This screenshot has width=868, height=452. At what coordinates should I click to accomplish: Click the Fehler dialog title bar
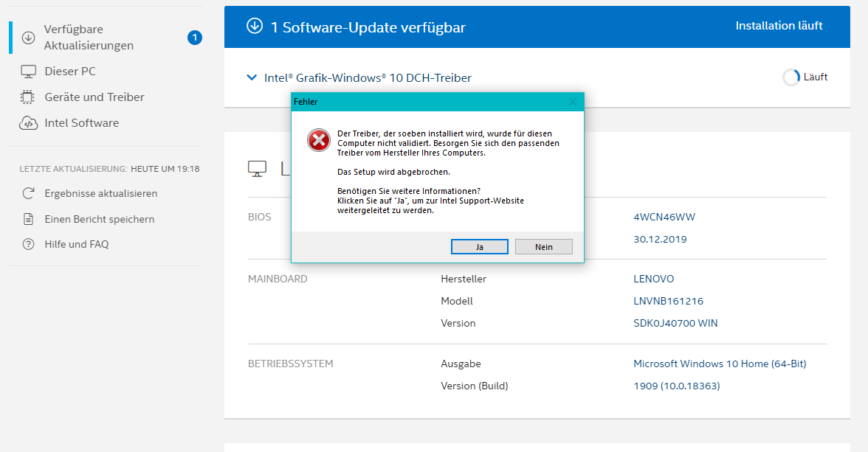tap(437, 102)
